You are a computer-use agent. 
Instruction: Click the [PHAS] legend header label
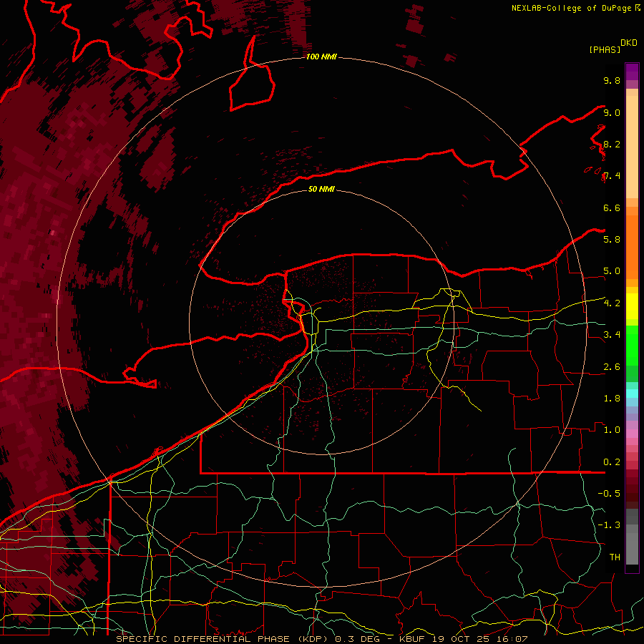(605, 49)
